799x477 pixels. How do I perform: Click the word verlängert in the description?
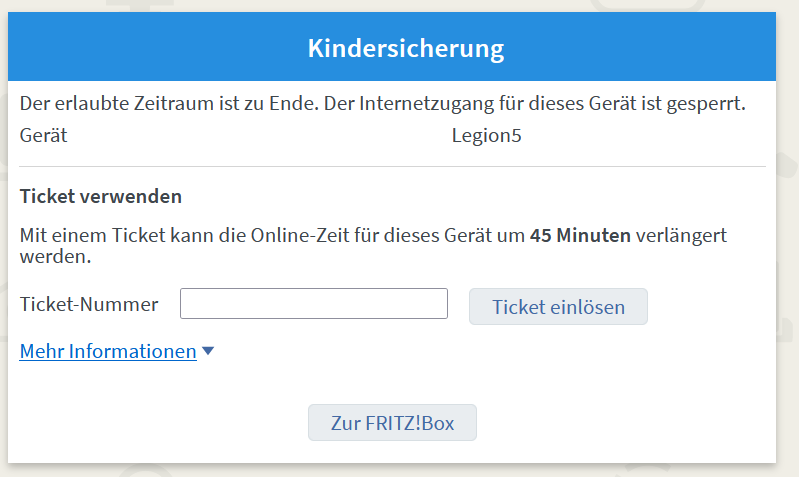click(681, 236)
